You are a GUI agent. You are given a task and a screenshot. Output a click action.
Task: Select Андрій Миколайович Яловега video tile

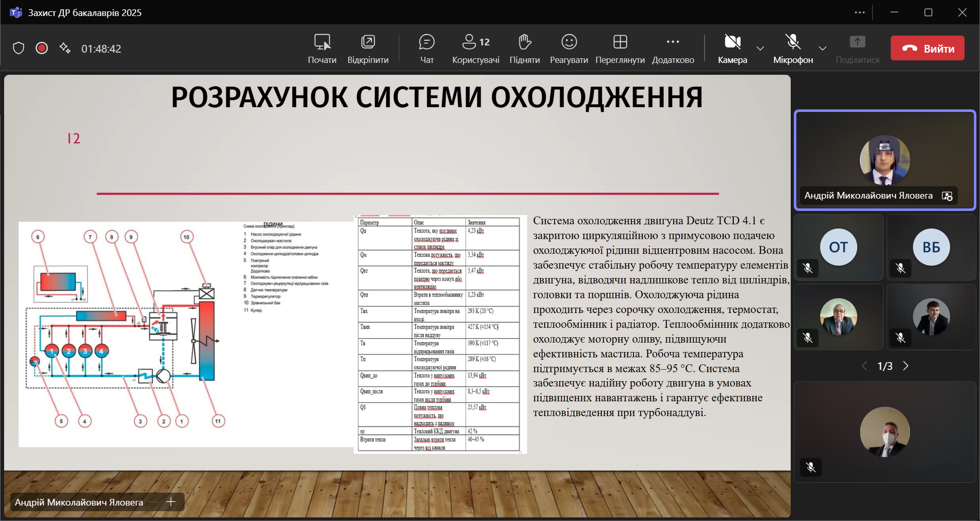tap(885, 160)
